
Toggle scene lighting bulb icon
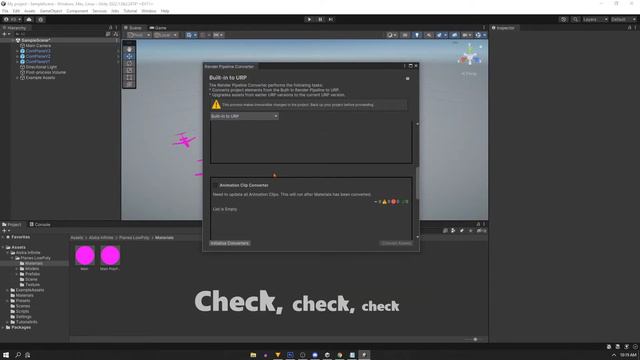[417, 35]
